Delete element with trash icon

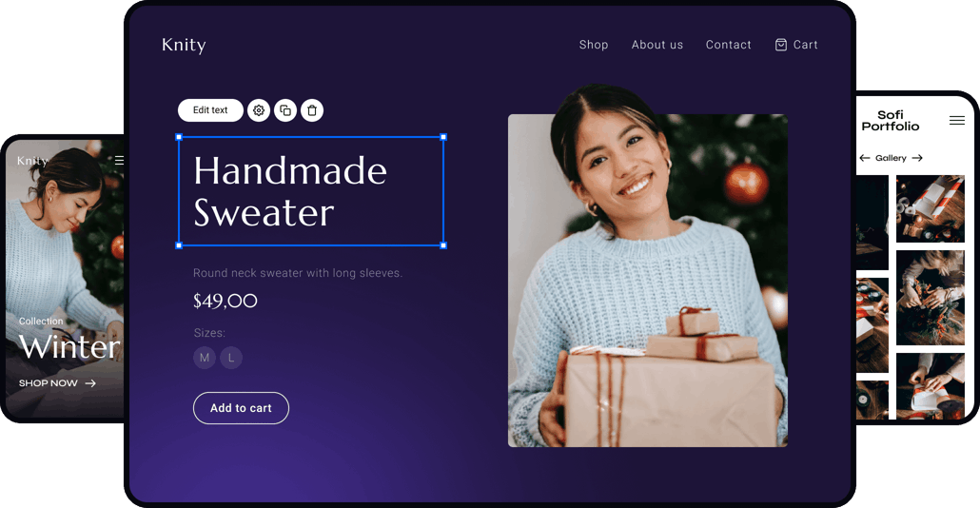click(x=312, y=110)
